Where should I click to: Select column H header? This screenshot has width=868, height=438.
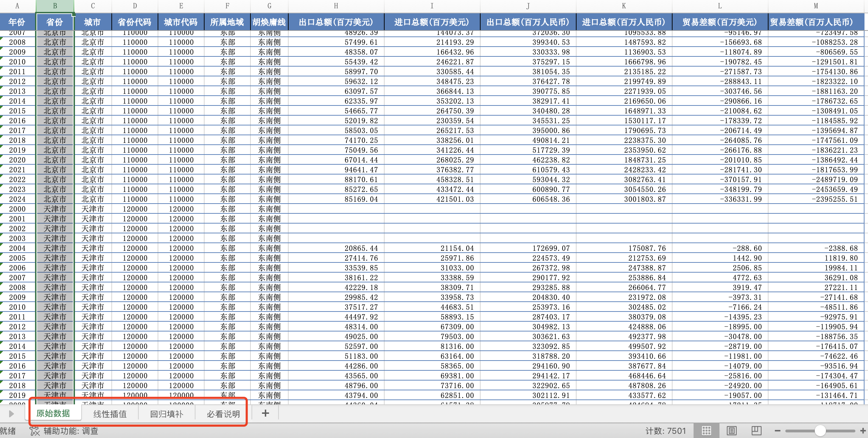tap(336, 6)
